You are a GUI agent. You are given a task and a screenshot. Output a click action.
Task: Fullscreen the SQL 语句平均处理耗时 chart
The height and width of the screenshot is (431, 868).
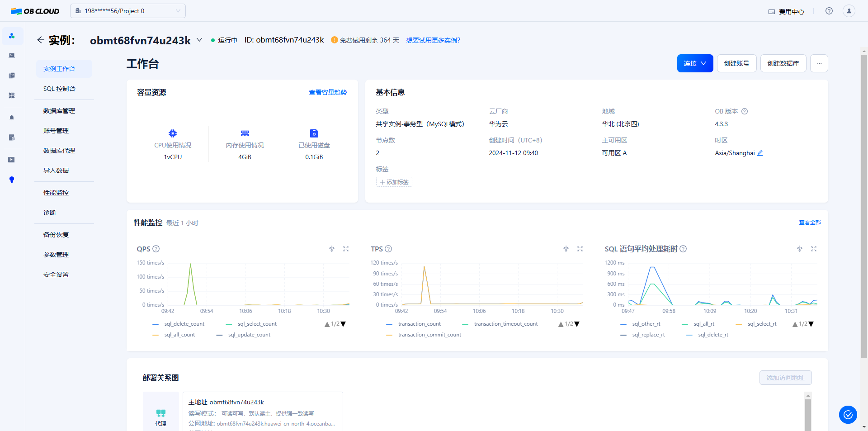tap(814, 249)
